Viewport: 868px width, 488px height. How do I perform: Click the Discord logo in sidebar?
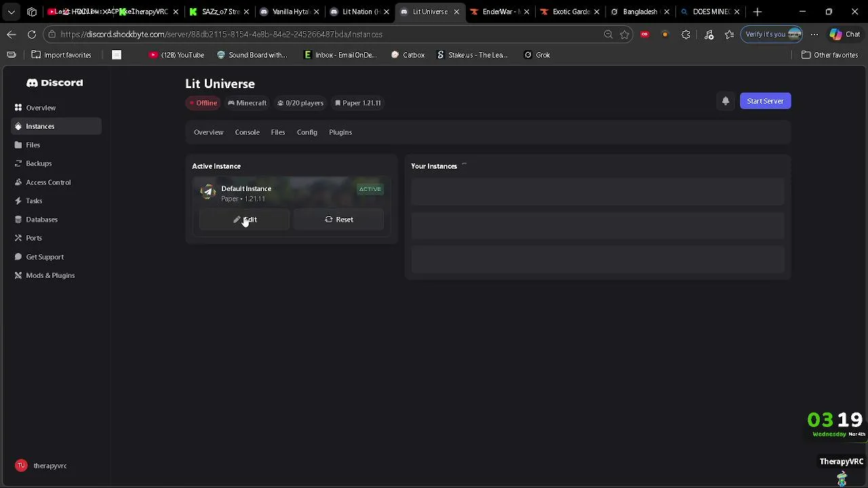point(54,83)
